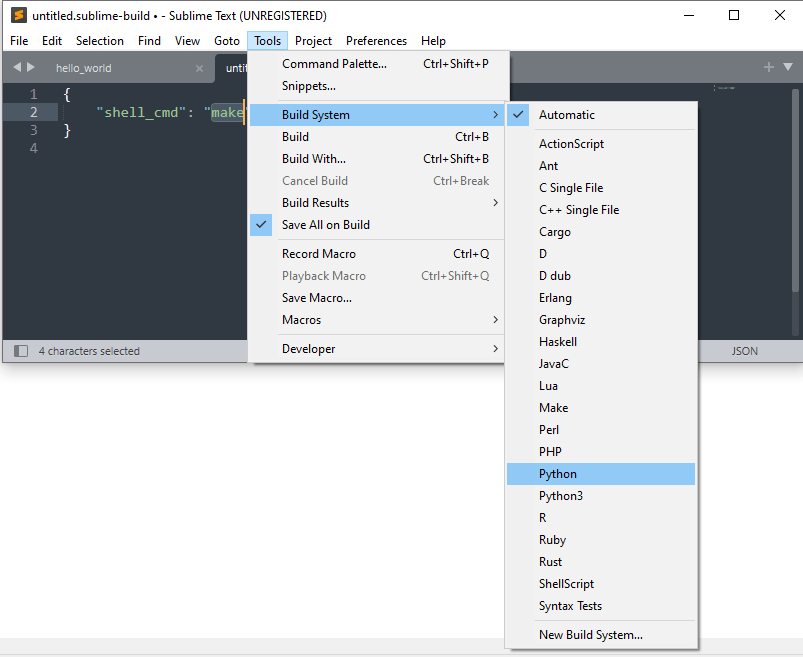Open Command Palette
Screen dimensions: 803x657
click(377, 64)
